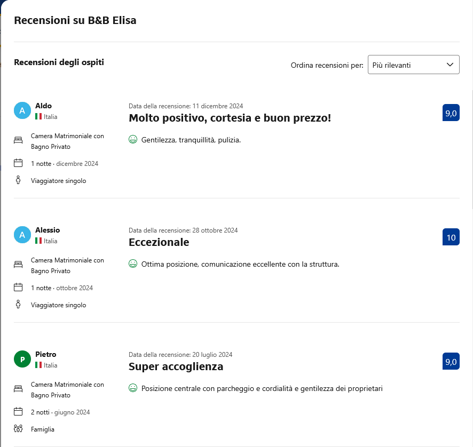Click the Italian flag under Alessio's name
Image resolution: width=473 pixels, height=447 pixels.
tap(38, 241)
